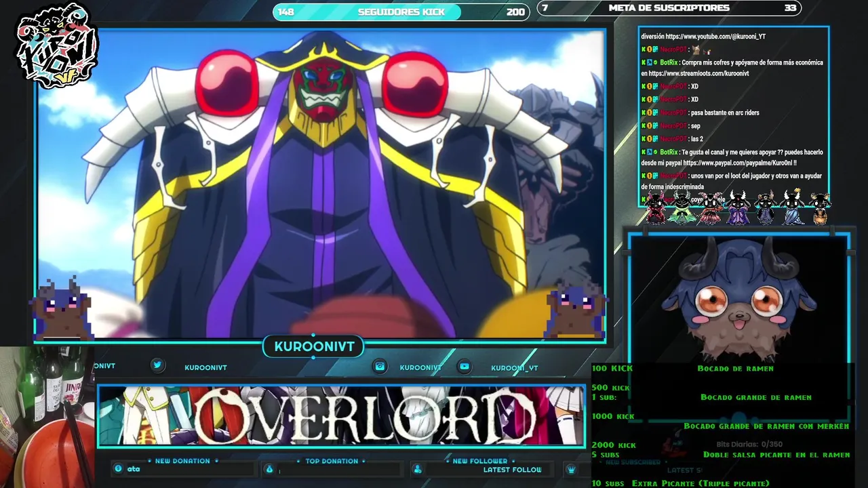Click 'Extra Picante (Triple picante)' reward
Viewport: 868px width, 488px height.
click(701, 483)
